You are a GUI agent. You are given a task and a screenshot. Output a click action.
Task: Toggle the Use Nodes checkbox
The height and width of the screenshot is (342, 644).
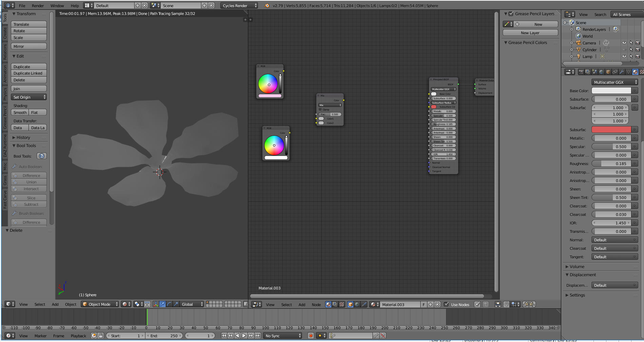tap(446, 304)
